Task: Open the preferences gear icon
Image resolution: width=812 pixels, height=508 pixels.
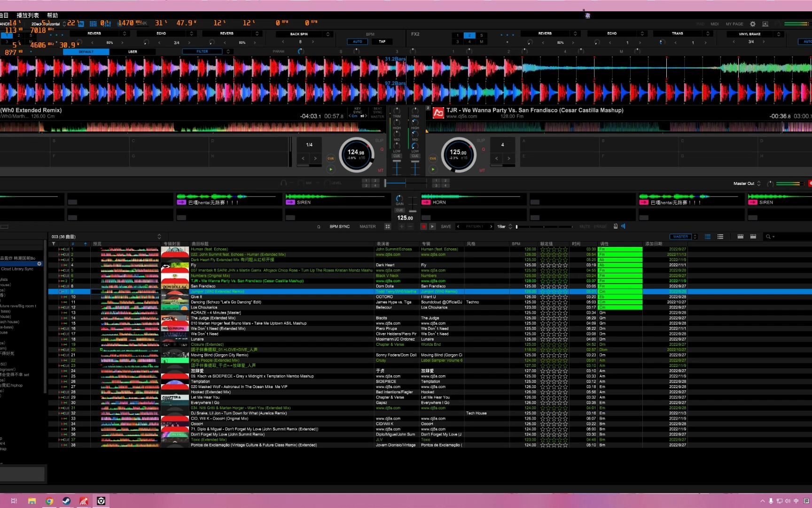Action: 753,24
